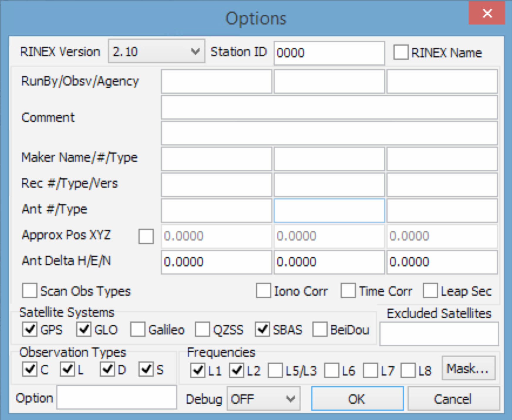Click the third Maker Name/#/Type field
The image size is (512, 420).
click(x=442, y=159)
